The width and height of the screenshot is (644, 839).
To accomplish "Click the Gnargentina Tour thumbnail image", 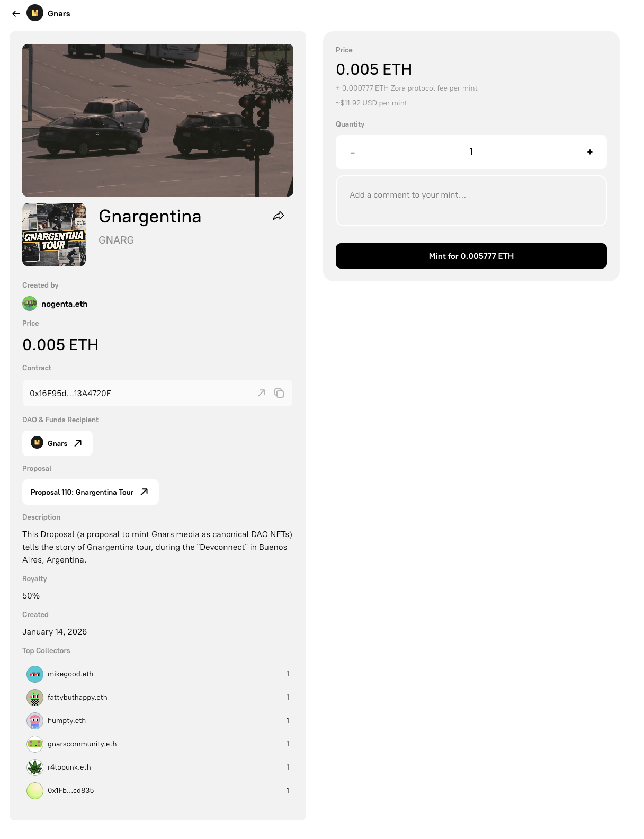I will [54, 235].
